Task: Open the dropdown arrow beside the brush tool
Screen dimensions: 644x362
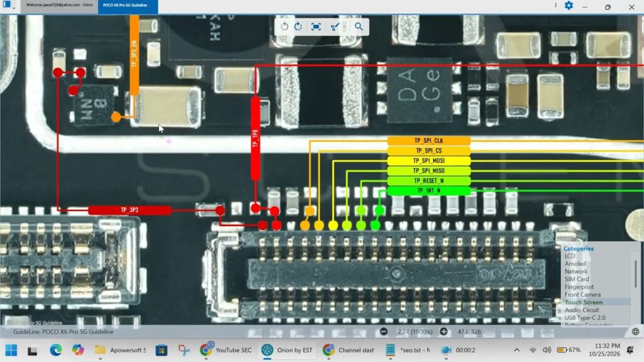Action: [345, 26]
